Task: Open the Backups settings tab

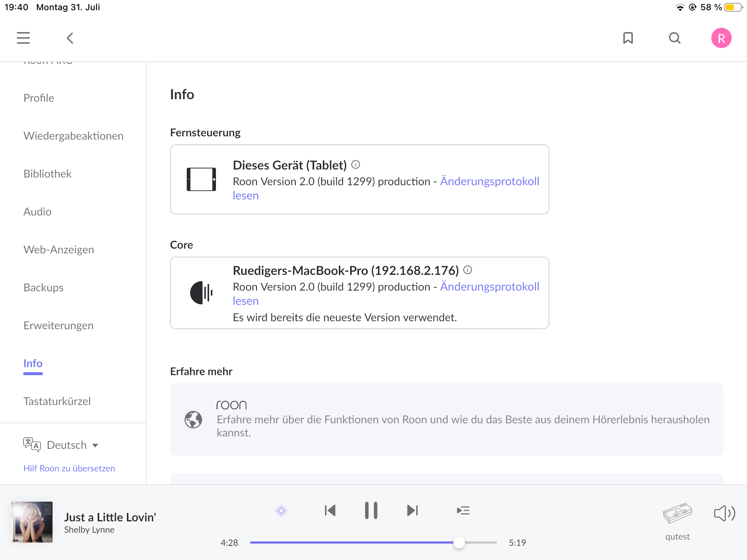Action: pyautogui.click(x=43, y=287)
